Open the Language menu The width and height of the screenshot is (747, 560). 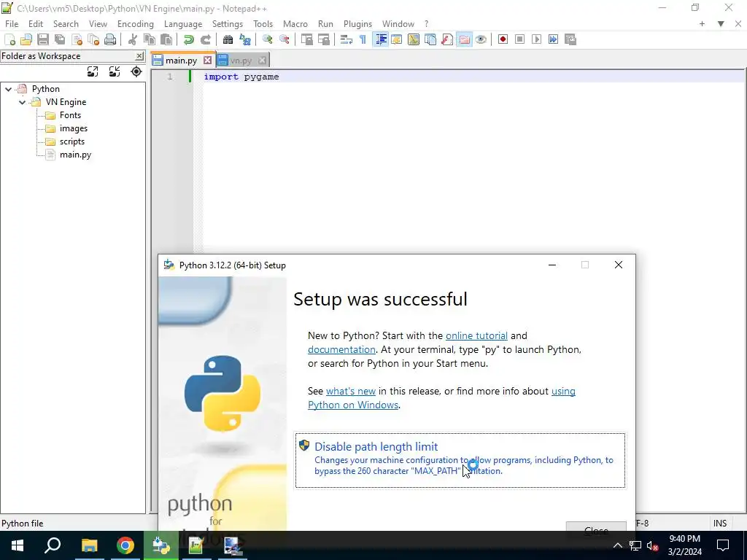[x=183, y=24]
